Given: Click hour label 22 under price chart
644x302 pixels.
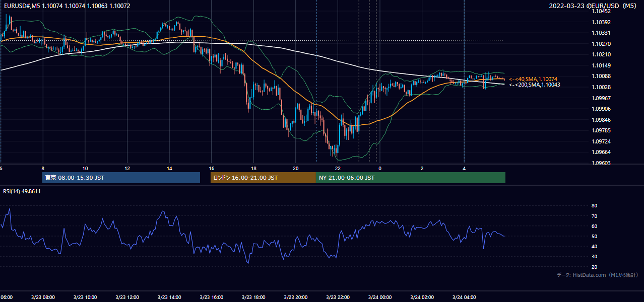Looking at the screenshot, I should coord(338,169).
